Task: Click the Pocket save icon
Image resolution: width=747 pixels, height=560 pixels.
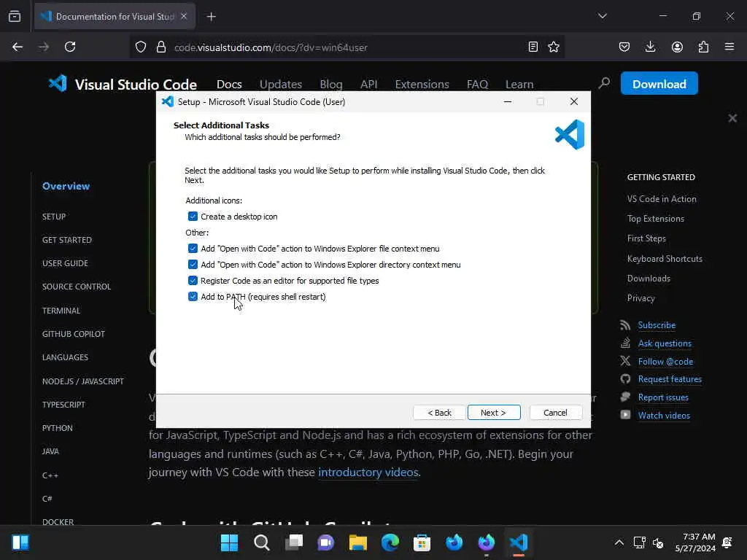Action: click(x=624, y=47)
